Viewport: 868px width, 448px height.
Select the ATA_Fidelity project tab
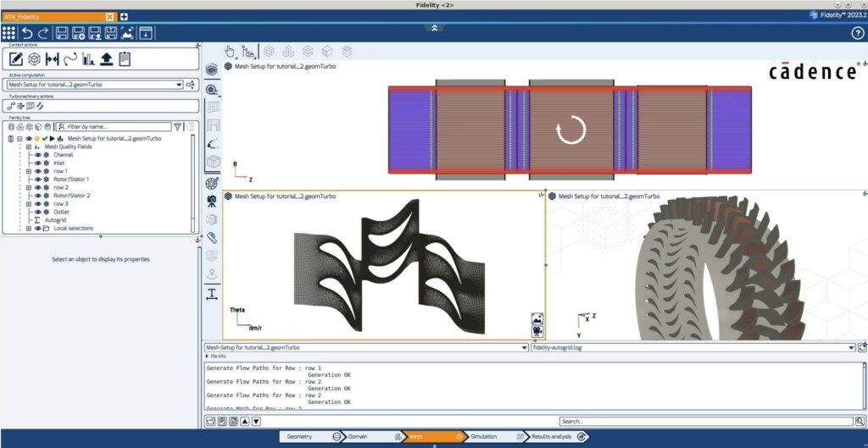tap(58, 17)
